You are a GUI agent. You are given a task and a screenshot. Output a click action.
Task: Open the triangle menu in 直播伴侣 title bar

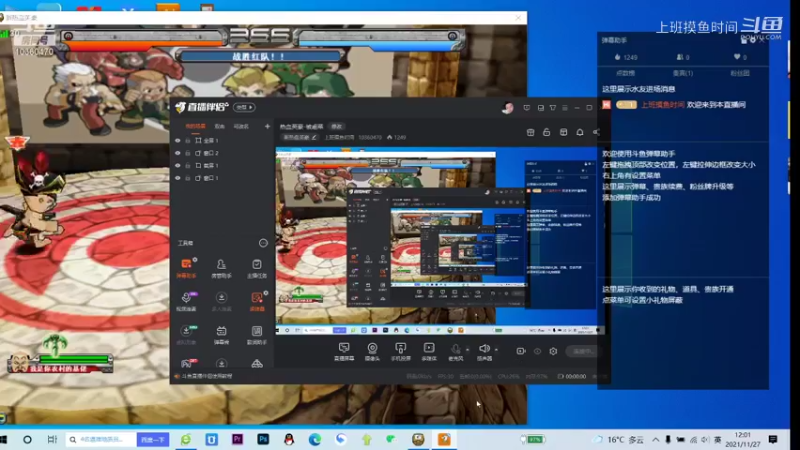[x=553, y=108]
